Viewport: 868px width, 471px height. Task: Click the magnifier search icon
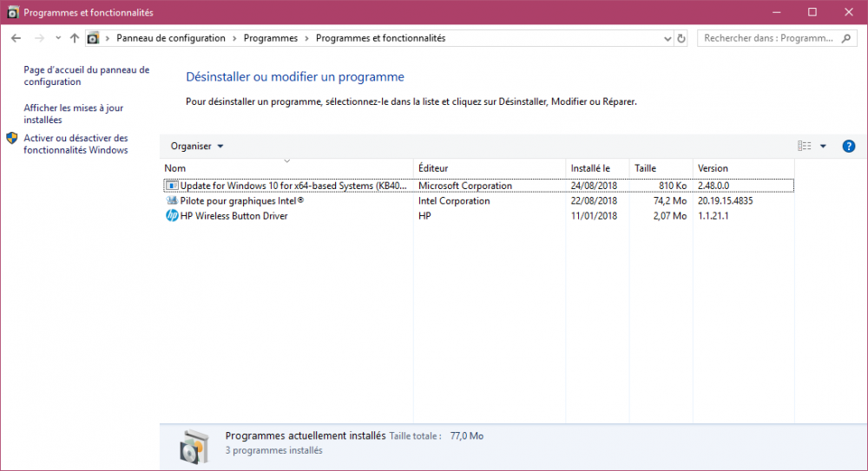pos(846,38)
